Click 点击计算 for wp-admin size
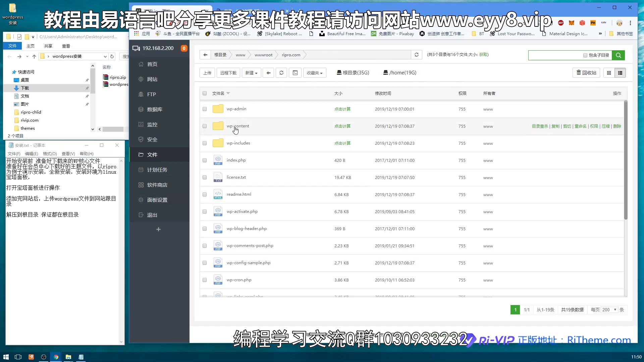 [x=342, y=109]
